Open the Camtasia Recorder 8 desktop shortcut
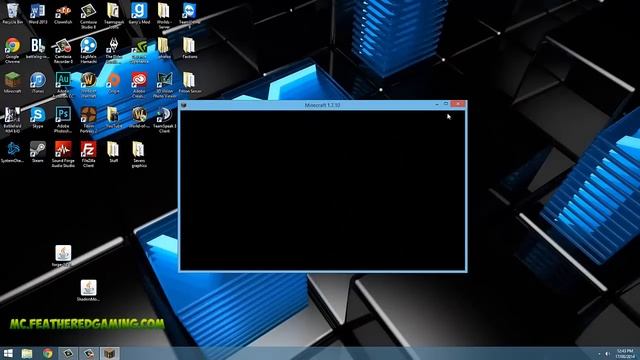 click(63, 51)
